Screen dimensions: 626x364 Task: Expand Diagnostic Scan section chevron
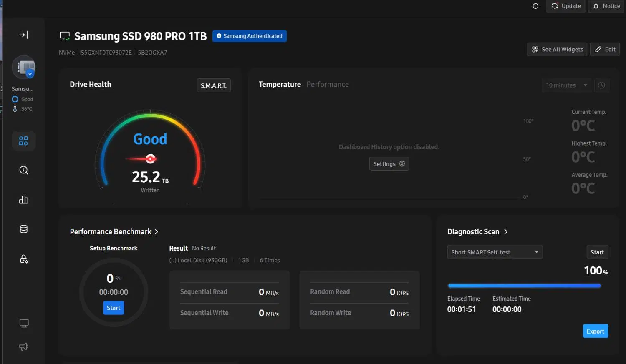tap(506, 232)
